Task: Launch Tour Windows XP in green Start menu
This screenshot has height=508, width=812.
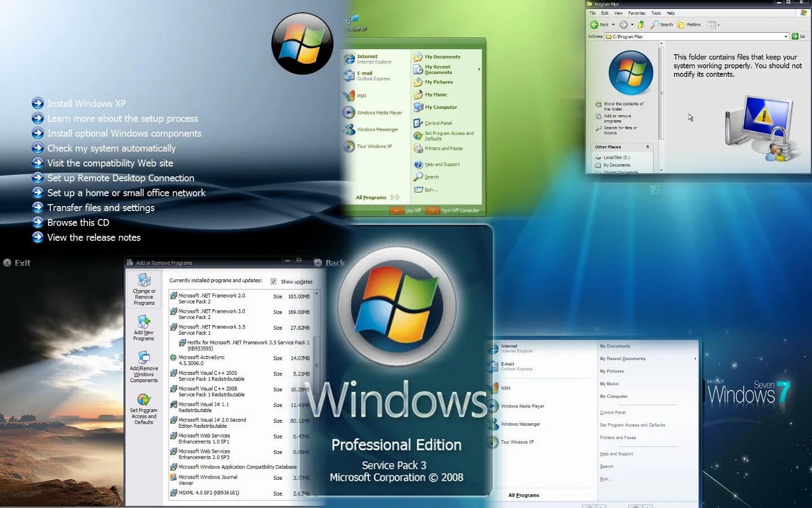Action: [x=368, y=146]
